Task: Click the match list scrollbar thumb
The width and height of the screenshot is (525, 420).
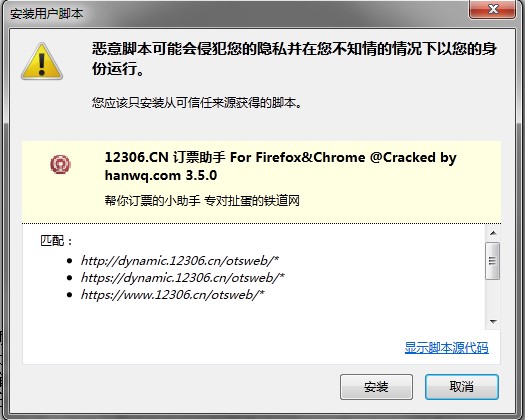Action: [x=493, y=261]
